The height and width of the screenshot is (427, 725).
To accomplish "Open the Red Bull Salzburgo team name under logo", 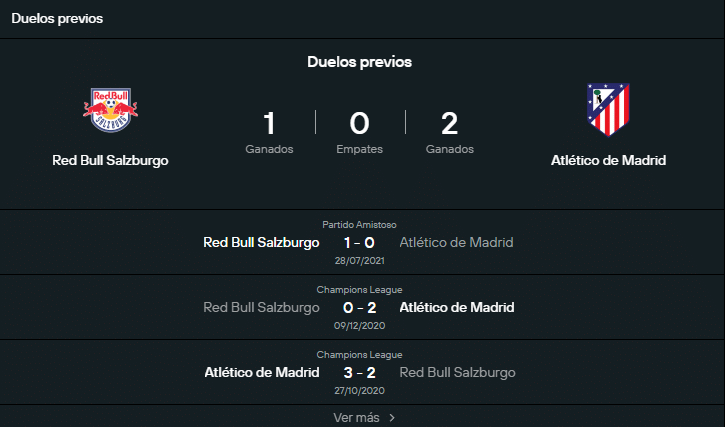I will pos(110,160).
